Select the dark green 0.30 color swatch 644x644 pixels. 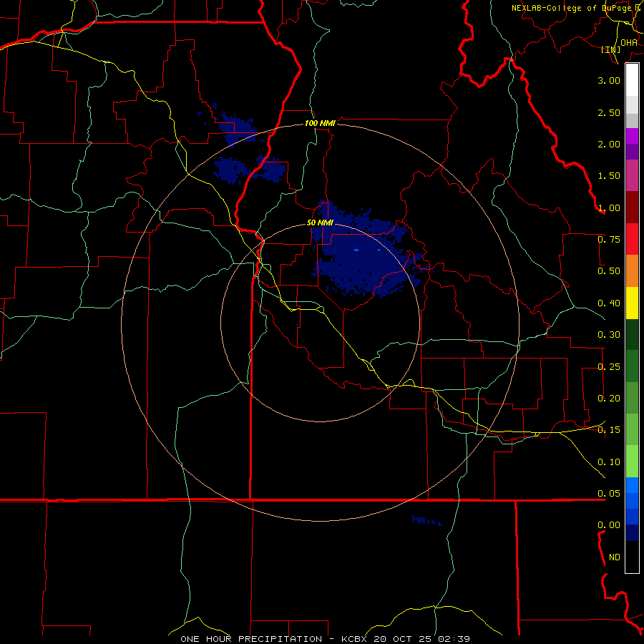click(632, 334)
